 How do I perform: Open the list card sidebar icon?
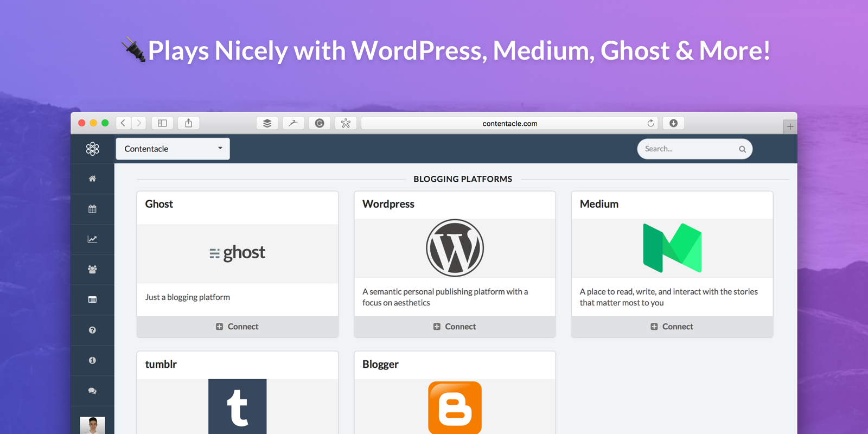[x=92, y=299]
